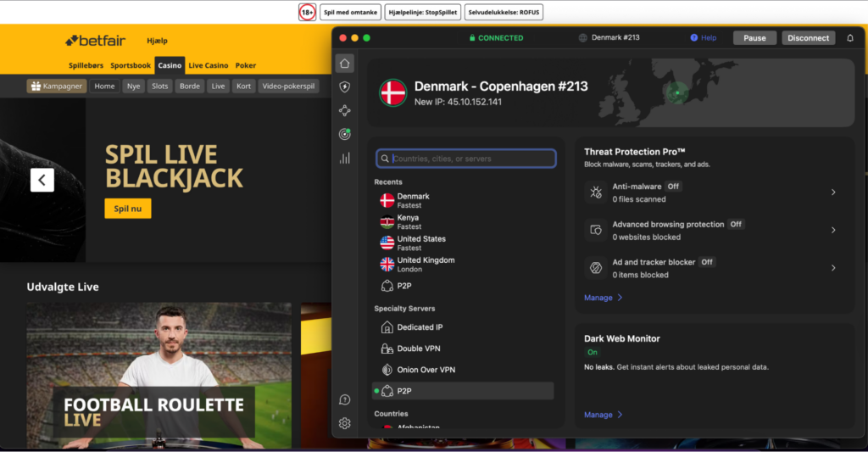Open Home casino category button
Viewport: 868px width, 452px height.
click(x=104, y=86)
